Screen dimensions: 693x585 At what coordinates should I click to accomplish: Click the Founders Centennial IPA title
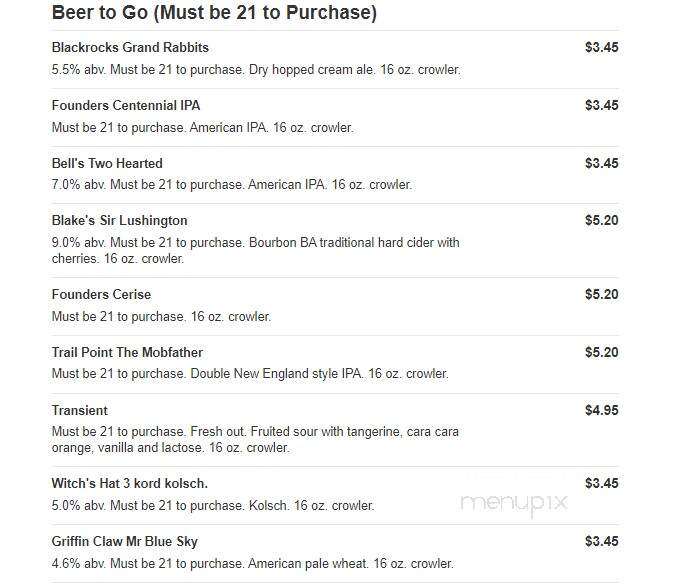[126, 105]
